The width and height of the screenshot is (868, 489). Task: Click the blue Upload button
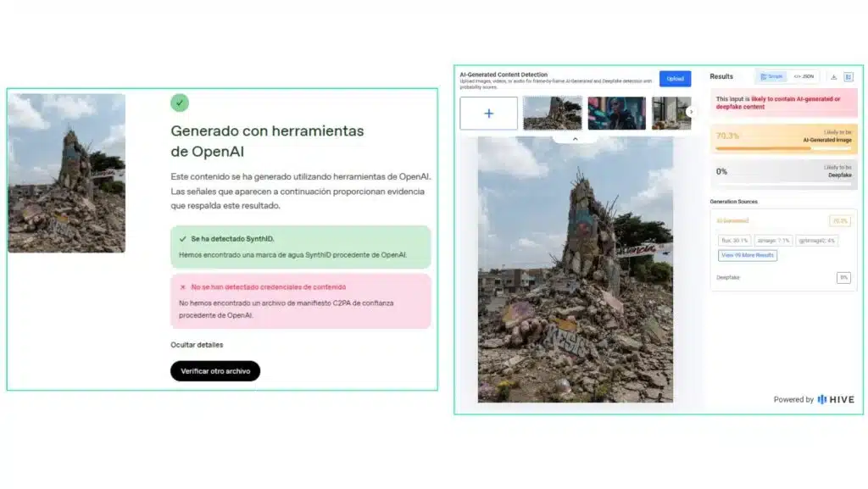point(675,79)
